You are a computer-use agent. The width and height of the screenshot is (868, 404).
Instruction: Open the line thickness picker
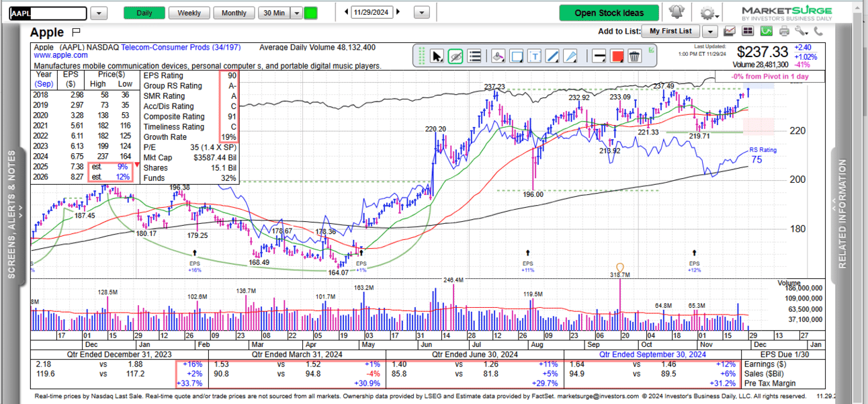(599, 56)
